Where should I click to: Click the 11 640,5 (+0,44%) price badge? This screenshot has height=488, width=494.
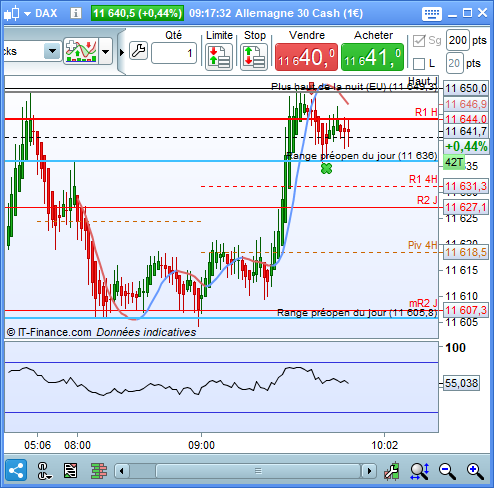click(x=137, y=13)
